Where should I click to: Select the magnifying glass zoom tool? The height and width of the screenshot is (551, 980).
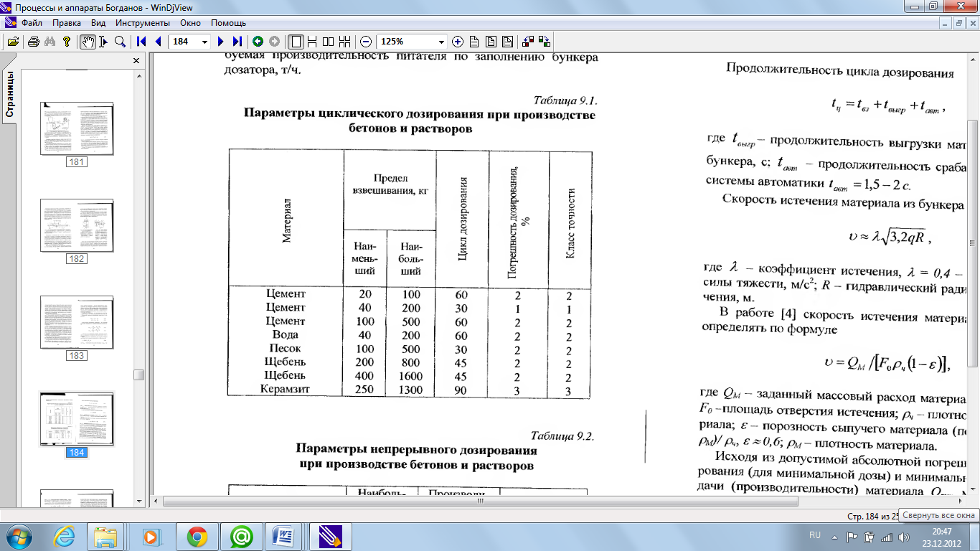click(121, 42)
